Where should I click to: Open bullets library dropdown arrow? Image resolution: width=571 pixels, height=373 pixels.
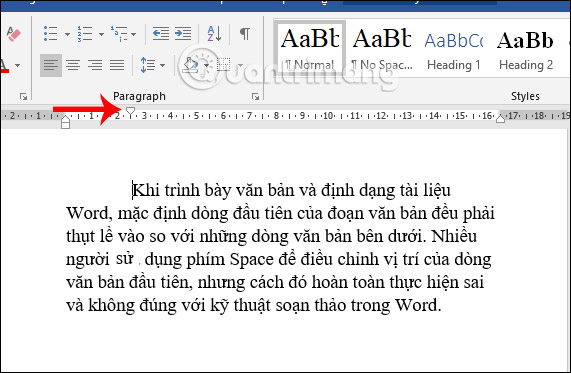67,34
